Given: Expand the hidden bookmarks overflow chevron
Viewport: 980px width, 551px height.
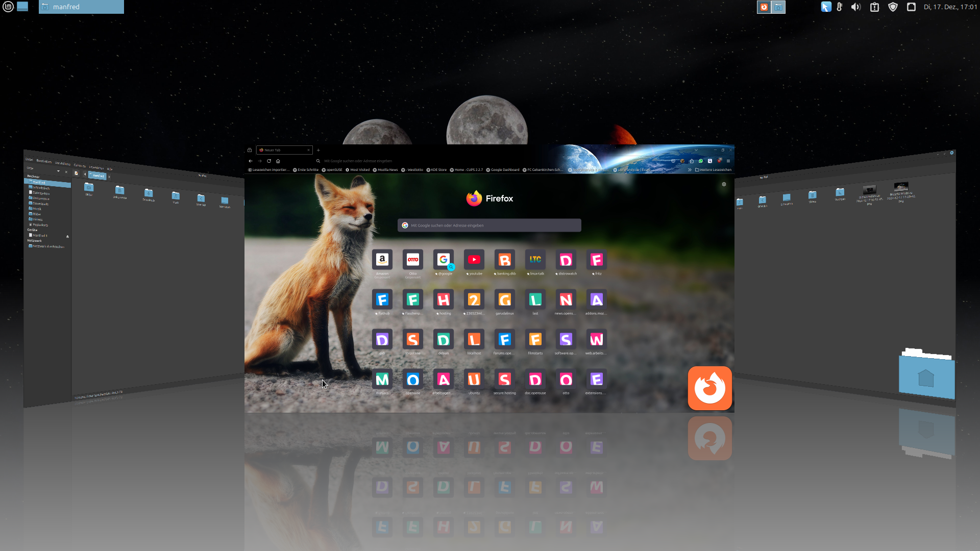Looking at the screenshot, I should (x=690, y=170).
